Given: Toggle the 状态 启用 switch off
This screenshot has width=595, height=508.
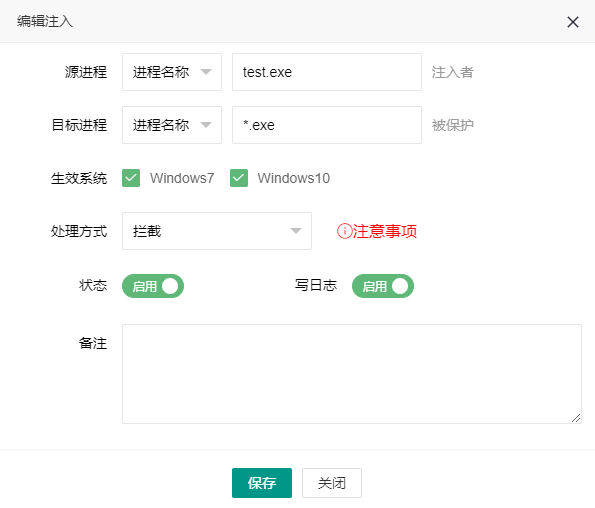Looking at the screenshot, I should point(153,286).
